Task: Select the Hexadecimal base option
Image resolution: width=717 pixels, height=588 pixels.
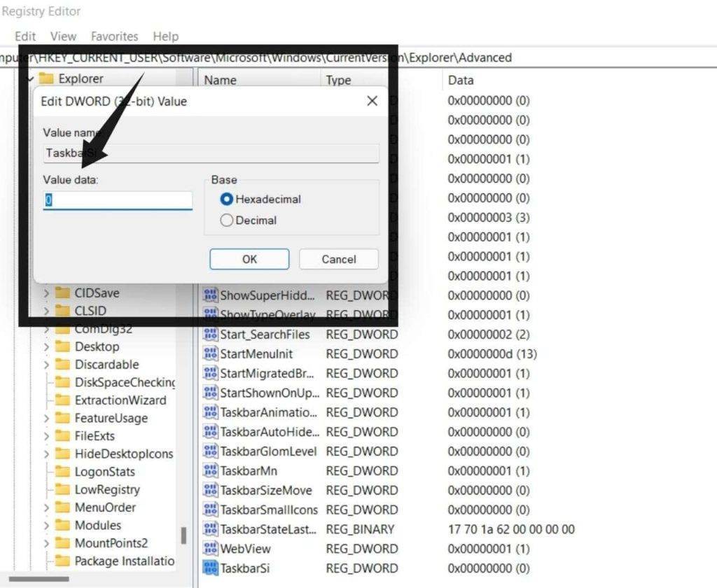Action: point(226,199)
